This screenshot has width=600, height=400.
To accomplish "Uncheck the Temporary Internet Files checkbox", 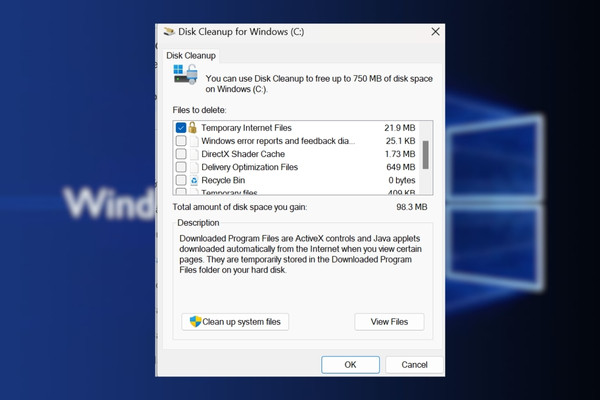I will 181,127.
